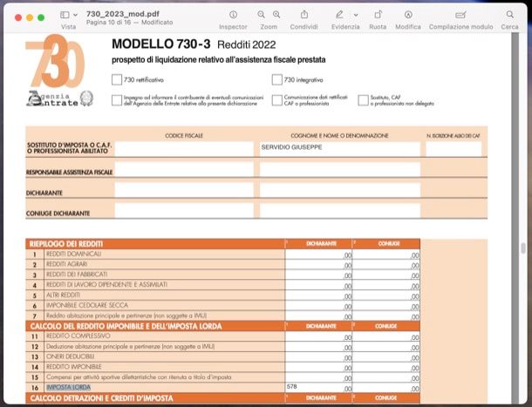Click Altri redditi coniuge amount field

point(386,295)
